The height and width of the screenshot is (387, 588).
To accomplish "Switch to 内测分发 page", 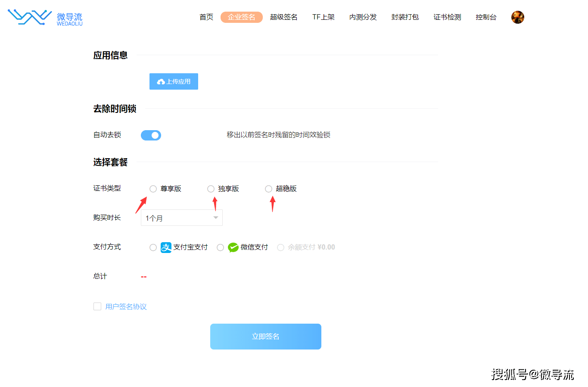I will pos(363,17).
